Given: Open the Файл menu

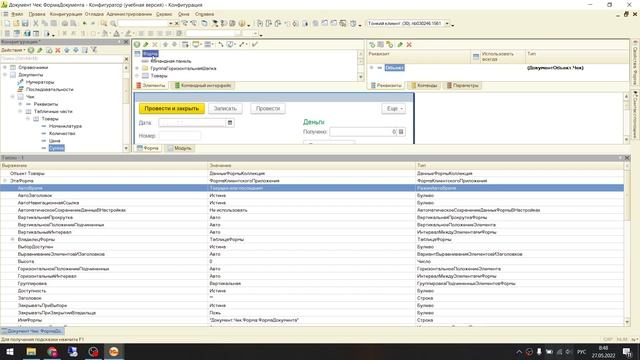Looking at the screenshot, I should [17, 14].
